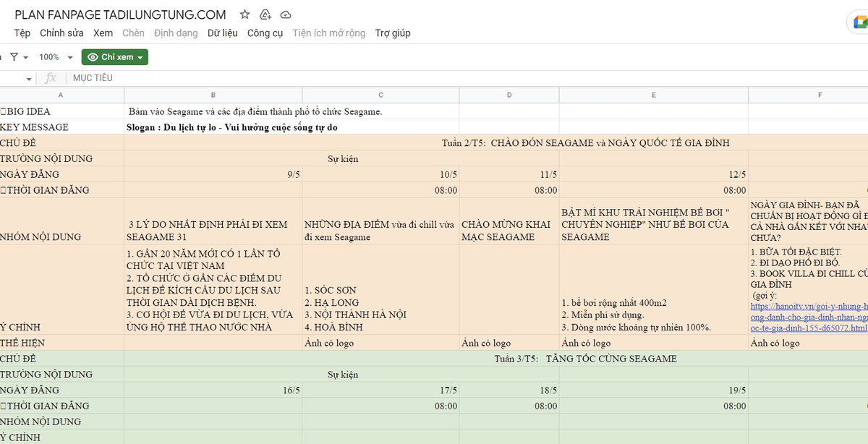Click the date cell 9/5

213,174
